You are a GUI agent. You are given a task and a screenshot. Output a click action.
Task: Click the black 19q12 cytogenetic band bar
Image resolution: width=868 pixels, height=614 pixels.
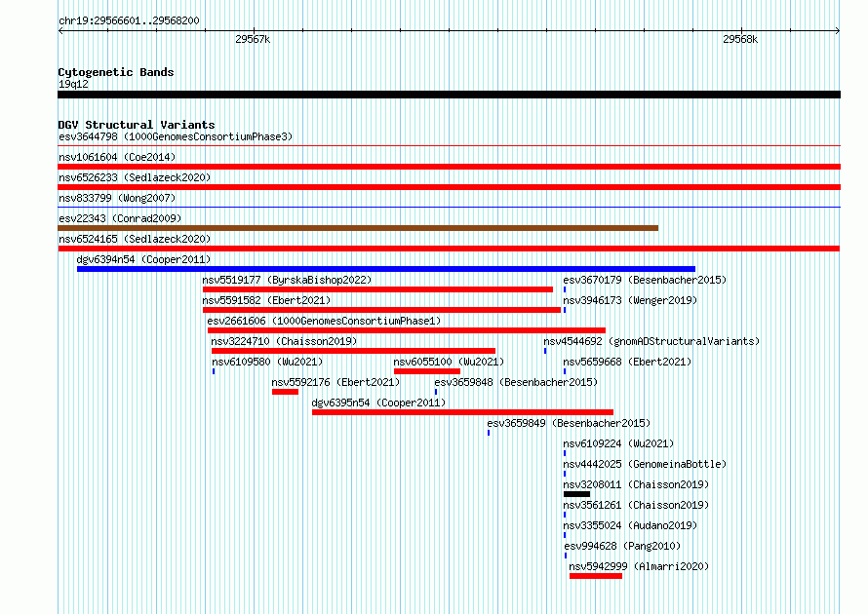point(449,95)
